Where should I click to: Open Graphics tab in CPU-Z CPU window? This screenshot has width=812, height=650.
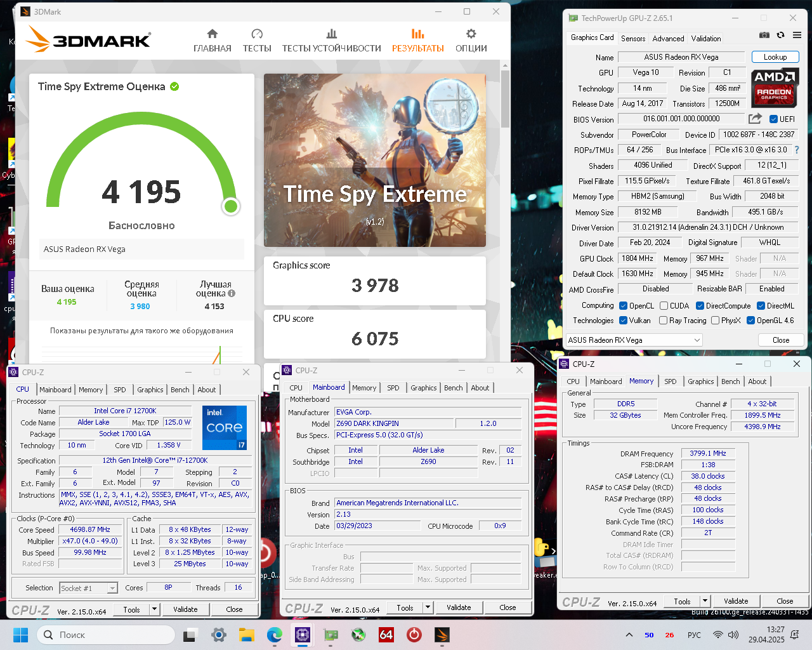coord(150,390)
